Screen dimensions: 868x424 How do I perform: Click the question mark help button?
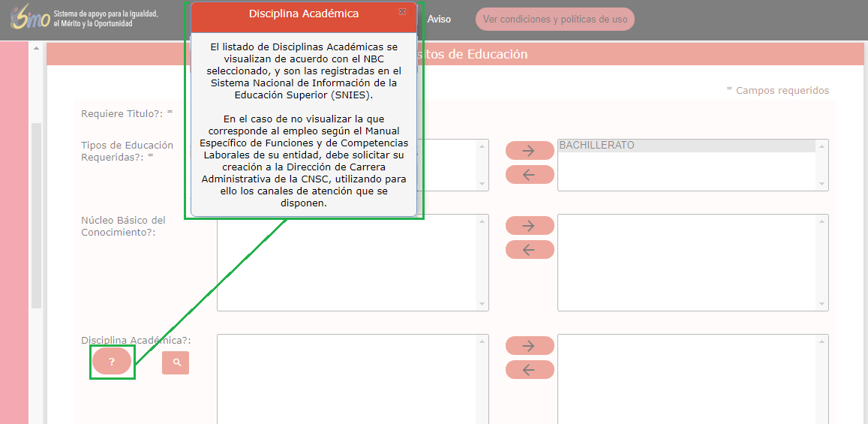click(112, 362)
